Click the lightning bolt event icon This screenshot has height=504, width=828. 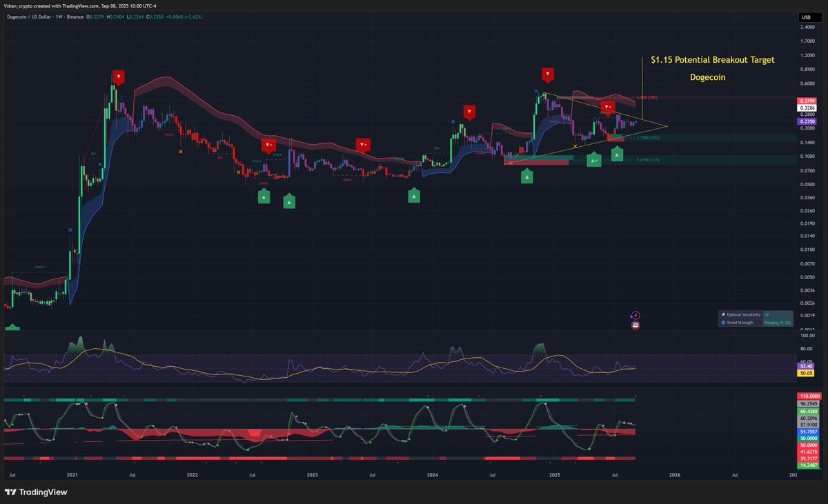click(x=635, y=315)
